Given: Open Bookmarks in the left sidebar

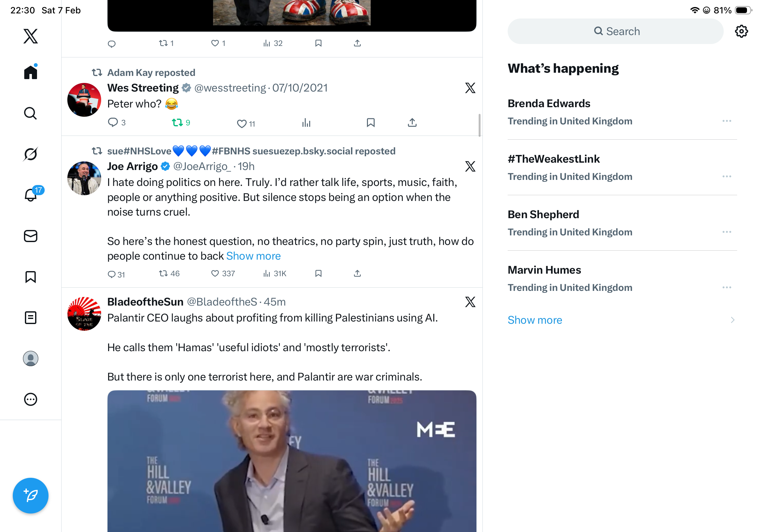Looking at the screenshot, I should coord(31,277).
